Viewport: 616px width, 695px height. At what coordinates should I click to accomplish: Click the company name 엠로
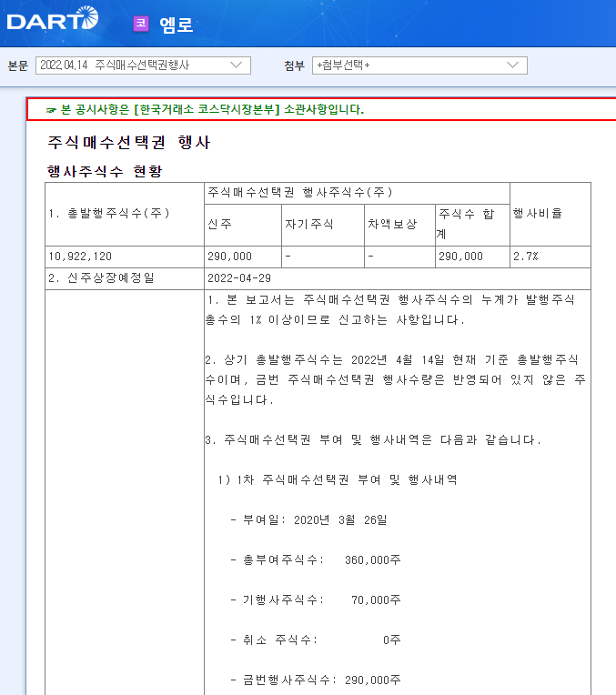pyautogui.click(x=176, y=25)
